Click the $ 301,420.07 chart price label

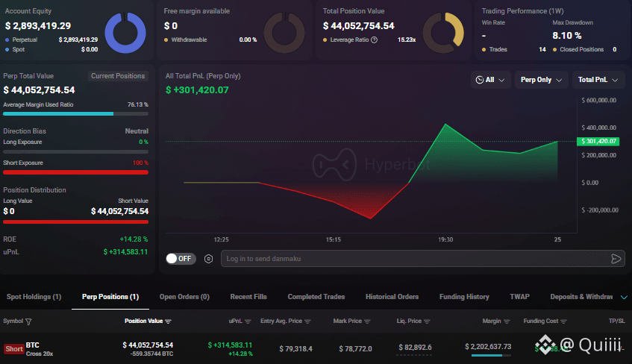[x=598, y=141]
